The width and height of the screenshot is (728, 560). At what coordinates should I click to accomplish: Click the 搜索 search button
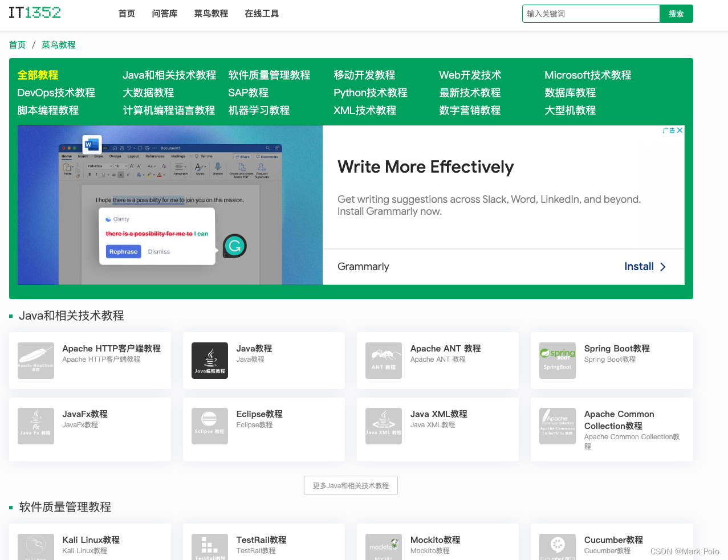click(676, 14)
